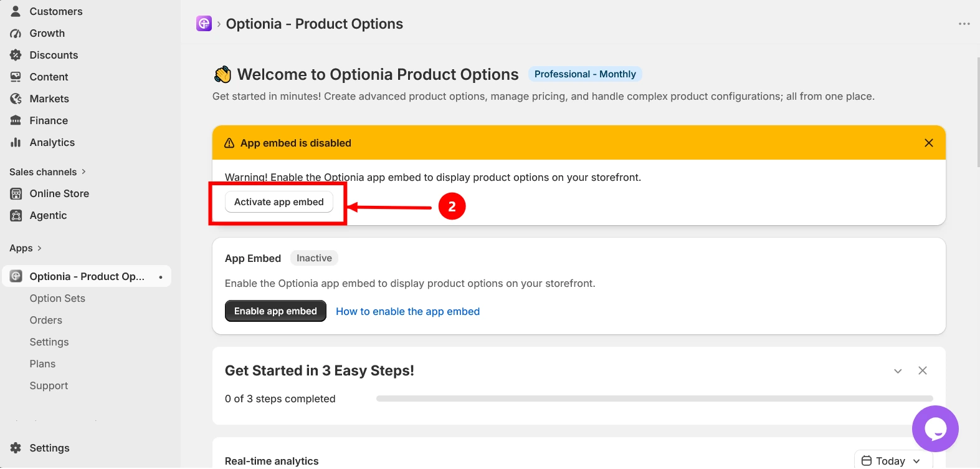This screenshot has width=980, height=469.
Task: Click the warning triangle icon in banner
Action: tap(229, 143)
